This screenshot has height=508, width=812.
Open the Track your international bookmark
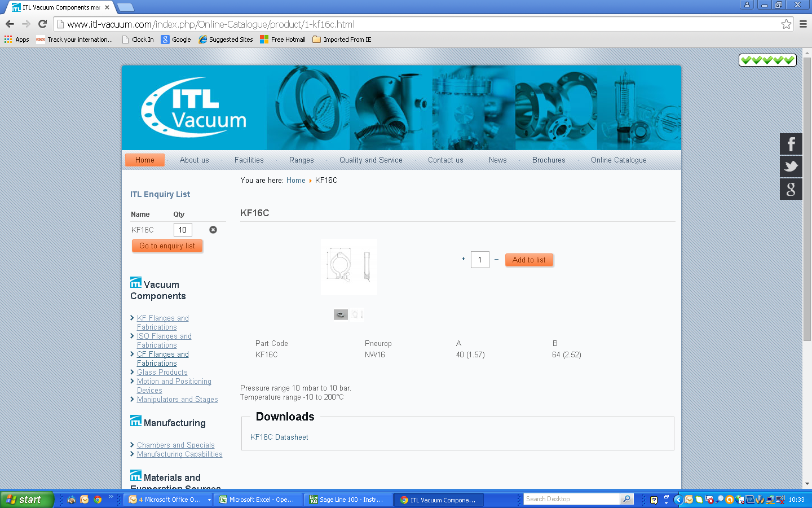(x=74, y=40)
